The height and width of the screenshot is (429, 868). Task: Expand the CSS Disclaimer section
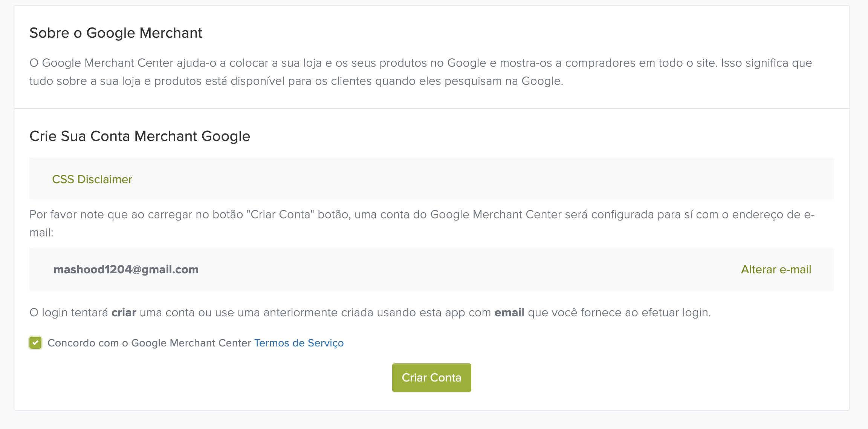[x=92, y=179]
